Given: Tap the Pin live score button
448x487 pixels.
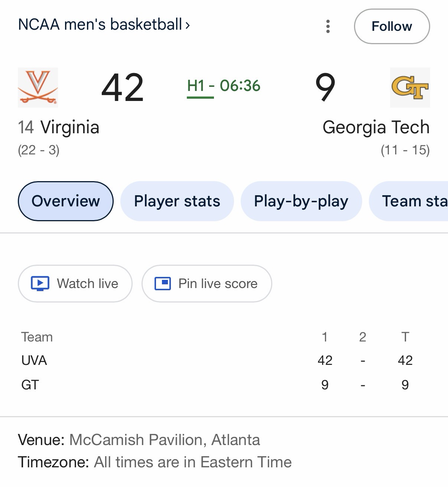Looking at the screenshot, I should (x=207, y=284).
